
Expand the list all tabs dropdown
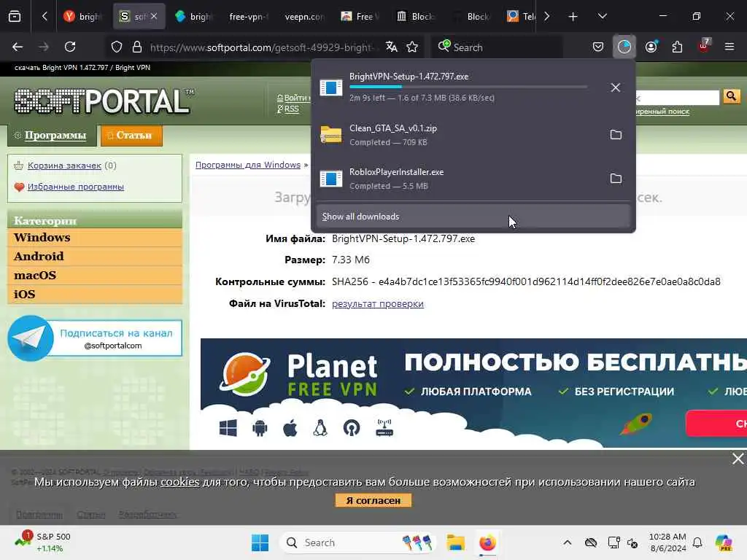[x=602, y=17]
